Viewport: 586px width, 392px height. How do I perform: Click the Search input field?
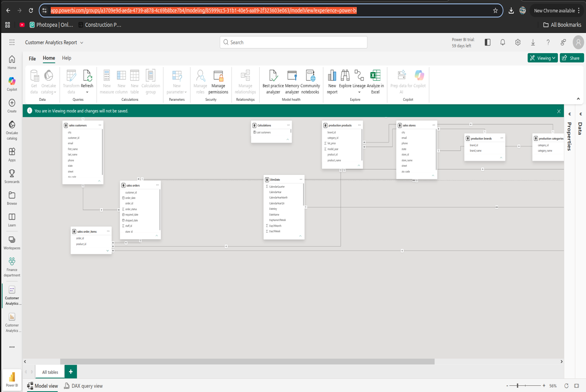[293, 42]
